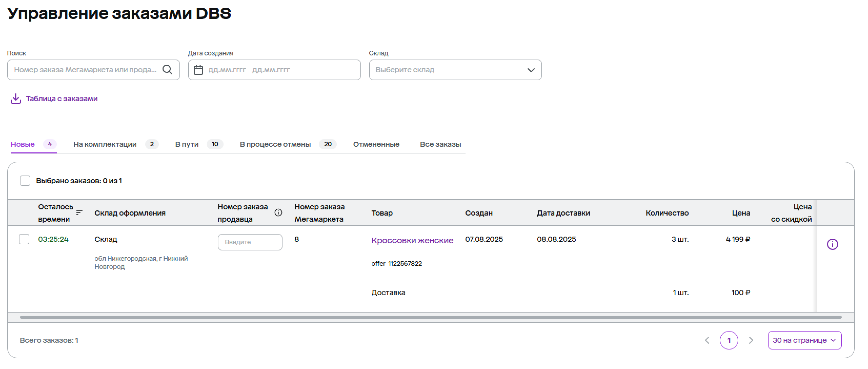Click the seller order number input

[250, 242]
